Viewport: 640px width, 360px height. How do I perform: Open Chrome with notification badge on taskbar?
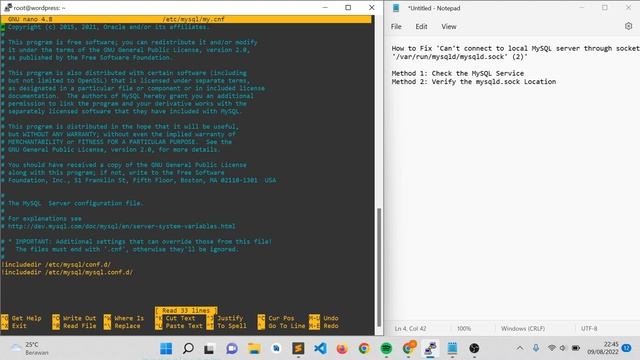408,348
